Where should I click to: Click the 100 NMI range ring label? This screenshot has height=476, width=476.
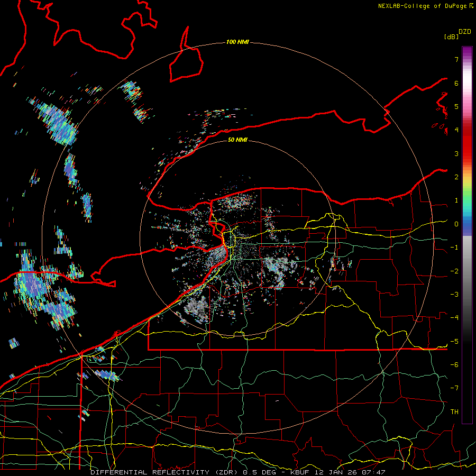pos(237,42)
